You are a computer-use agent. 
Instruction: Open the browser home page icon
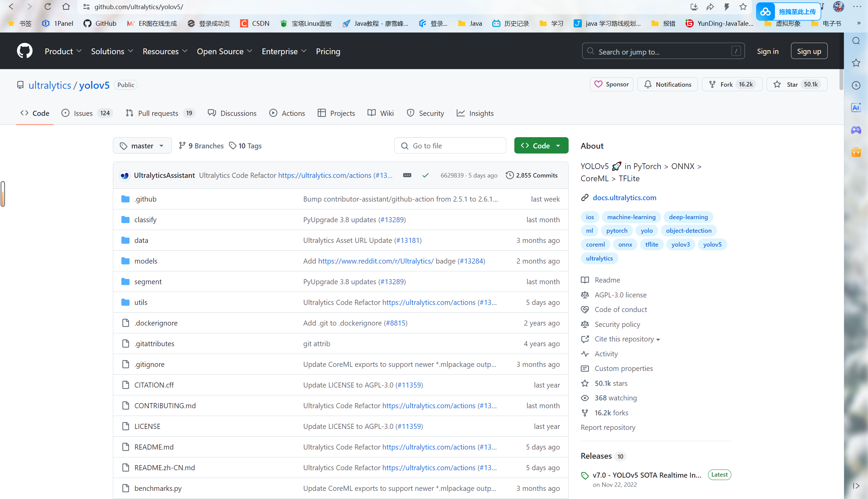click(66, 6)
